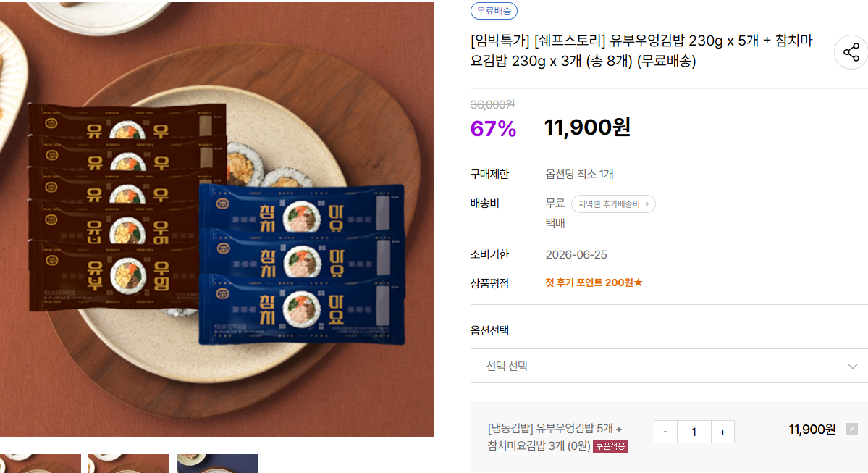The image size is (868, 473).
Task: Increase quantity with the plus button
Action: [x=722, y=432]
